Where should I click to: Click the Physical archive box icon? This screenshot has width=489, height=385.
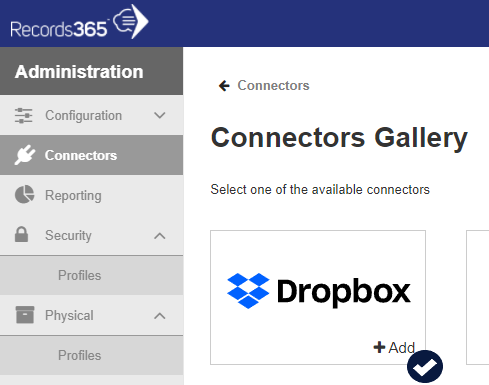25,315
